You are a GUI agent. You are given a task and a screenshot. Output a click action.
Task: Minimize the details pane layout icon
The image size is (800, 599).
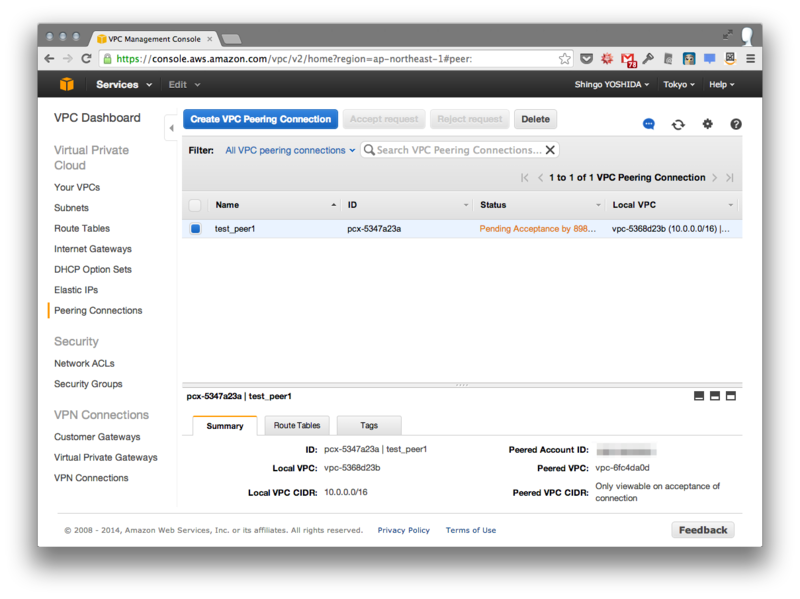699,396
